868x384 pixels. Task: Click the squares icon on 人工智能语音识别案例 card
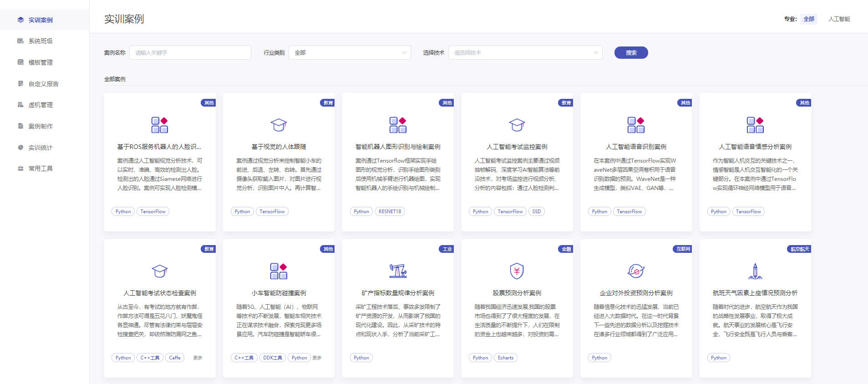pos(636,124)
